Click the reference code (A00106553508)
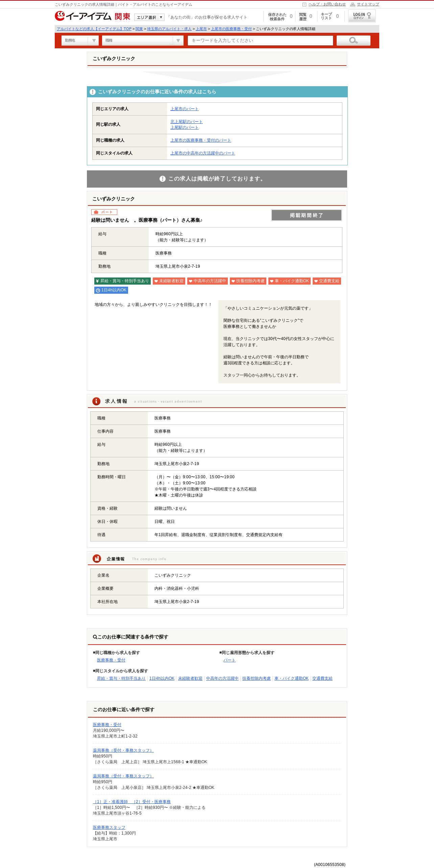The image size is (434, 868). pos(330,865)
